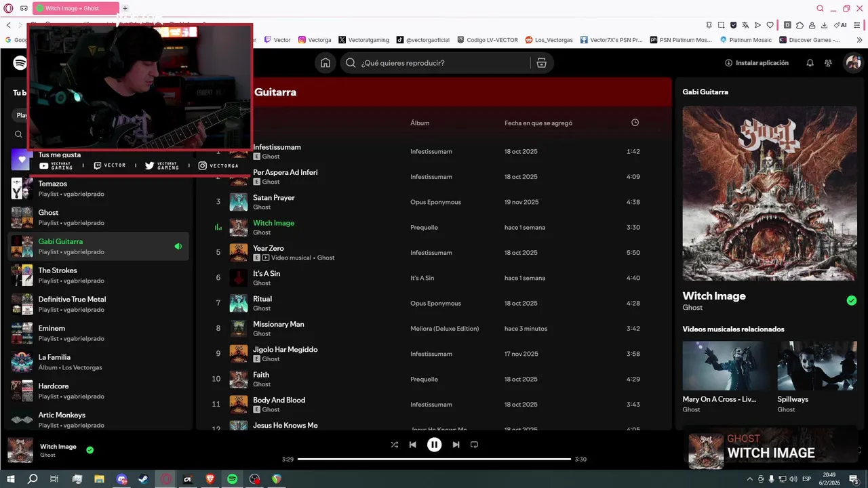The width and height of the screenshot is (868, 488).
Task: Open the user profile avatar menu
Action: (x=852, y=63)
